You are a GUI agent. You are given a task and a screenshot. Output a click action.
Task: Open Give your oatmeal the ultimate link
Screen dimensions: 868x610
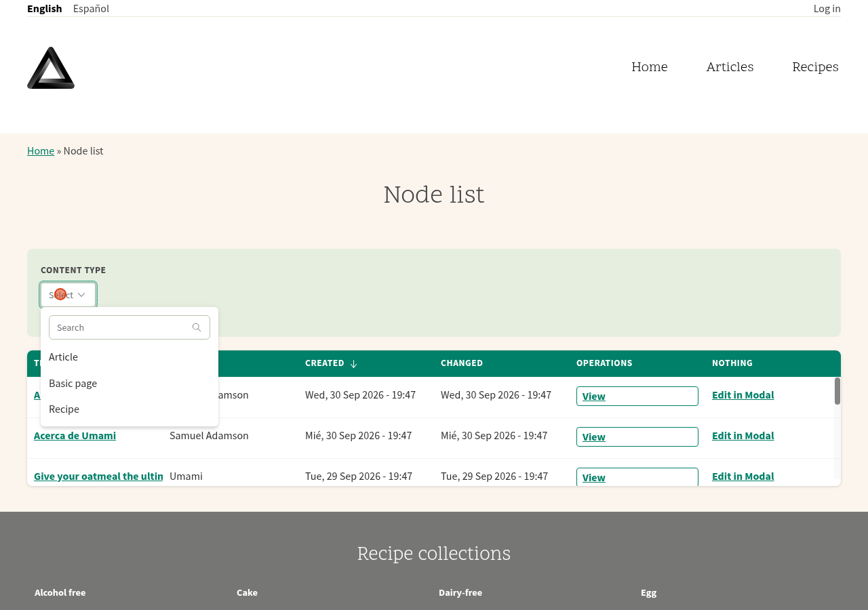[98, 476]
